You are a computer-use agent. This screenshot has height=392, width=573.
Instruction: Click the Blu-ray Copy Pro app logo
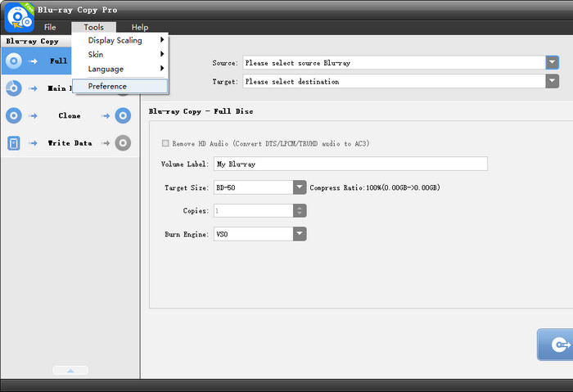(17, 18)
